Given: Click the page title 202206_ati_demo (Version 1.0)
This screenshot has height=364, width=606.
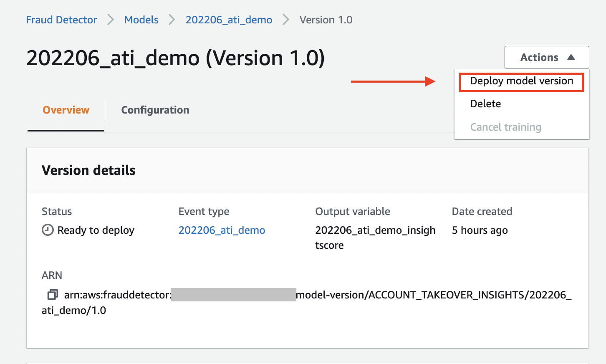Looking at the screenshot, I should pyautogui.click(x=176, y=58).
